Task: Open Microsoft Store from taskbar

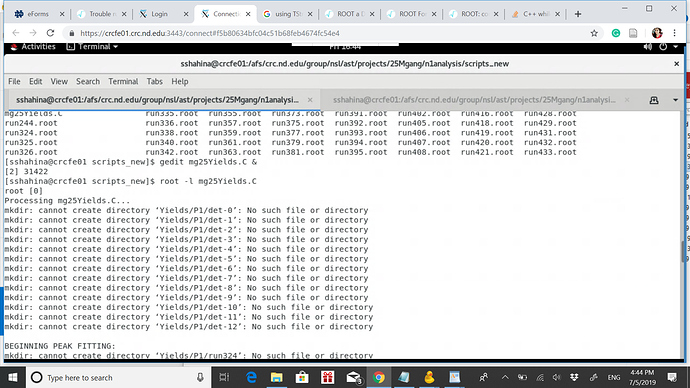Action: (302, 377)
